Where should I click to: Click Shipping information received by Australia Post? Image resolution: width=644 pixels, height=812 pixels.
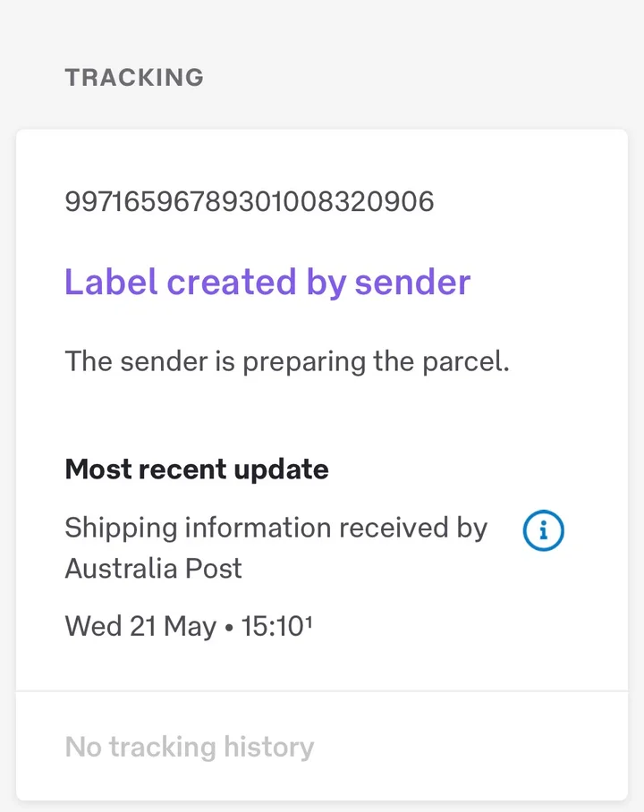[276, 548]
